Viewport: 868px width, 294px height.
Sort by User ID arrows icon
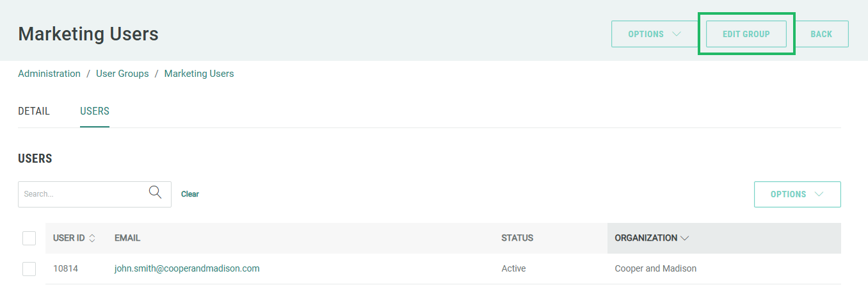click(92, 238)
